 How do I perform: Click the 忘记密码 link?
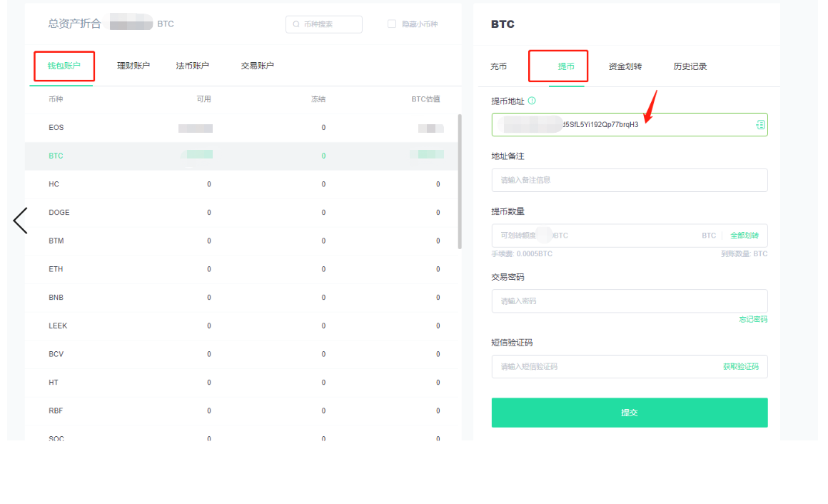pos(753,319)
